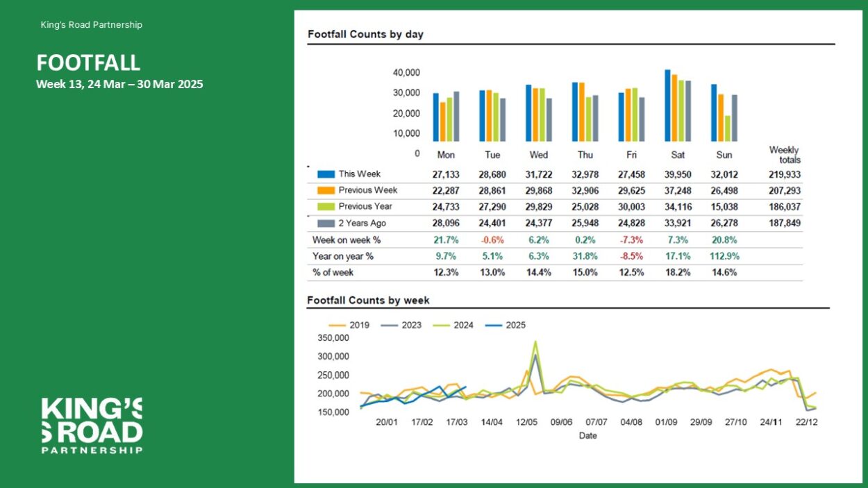The width and height of the screenshot is (868, 488).
Task: Click the Sun day label
Action: point(724,155)
